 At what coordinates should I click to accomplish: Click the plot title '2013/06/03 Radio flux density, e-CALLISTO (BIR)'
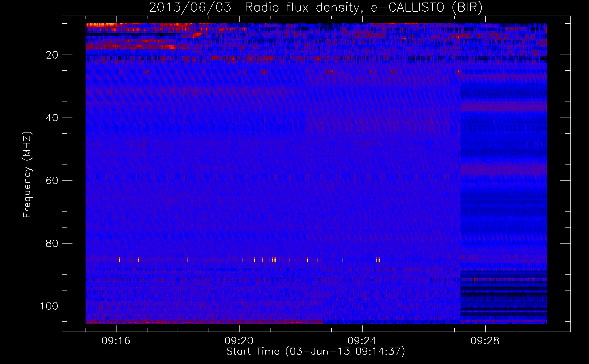click(x=316, y=8)
